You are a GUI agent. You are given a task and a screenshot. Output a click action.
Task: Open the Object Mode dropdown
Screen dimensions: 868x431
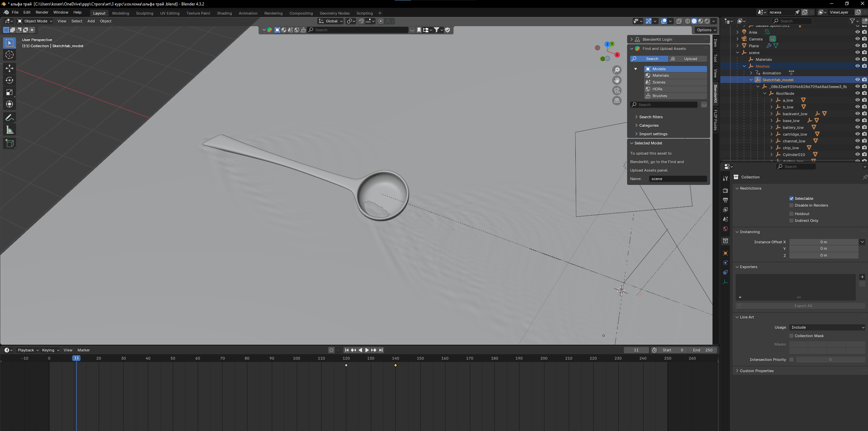coord(35,21)
